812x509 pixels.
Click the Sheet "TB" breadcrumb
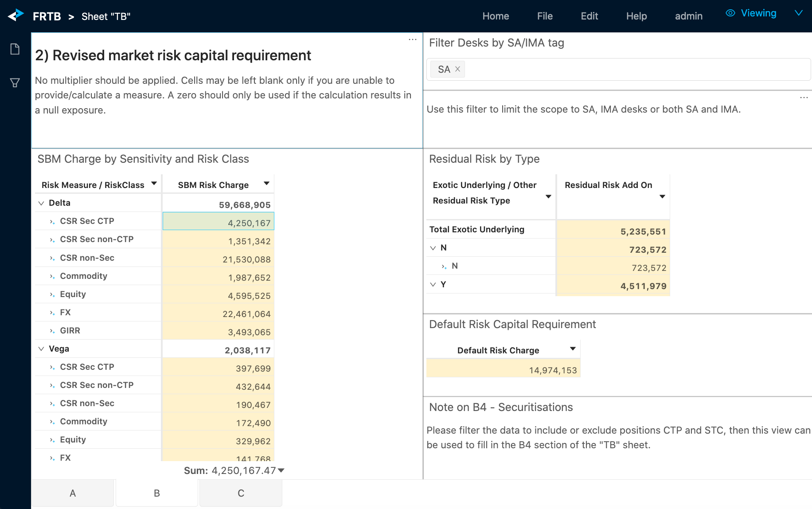coord(106,16)
